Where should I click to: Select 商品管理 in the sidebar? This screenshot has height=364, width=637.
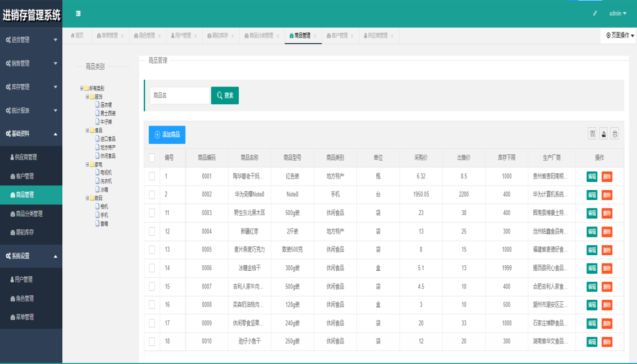pyautogui.click(x=31, y=195)
